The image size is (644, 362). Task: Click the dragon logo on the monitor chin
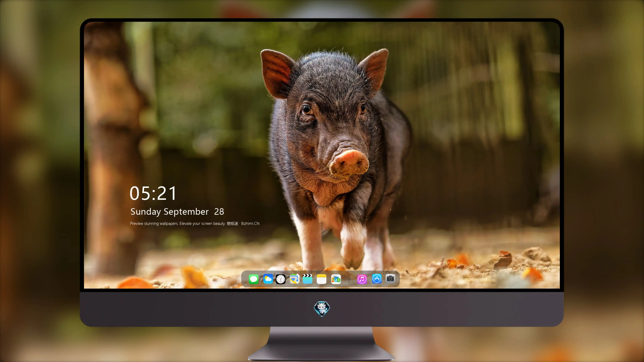click(x=322, y=309)
